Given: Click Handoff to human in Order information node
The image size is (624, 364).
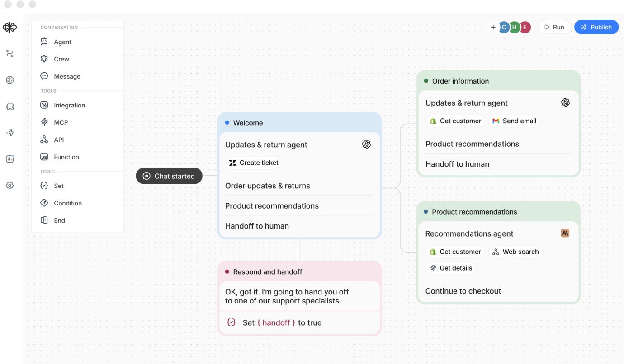Looking at the screenshot, I should (457, 164).
